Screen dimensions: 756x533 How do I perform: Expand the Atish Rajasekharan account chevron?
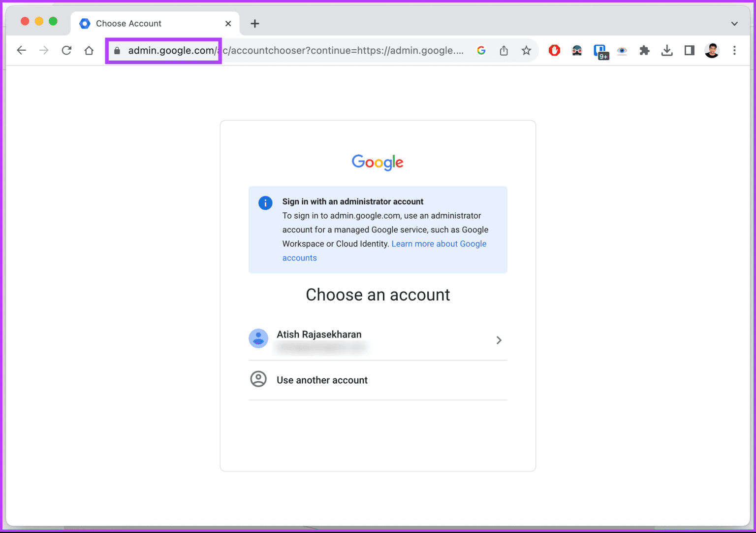click(499, 340)
